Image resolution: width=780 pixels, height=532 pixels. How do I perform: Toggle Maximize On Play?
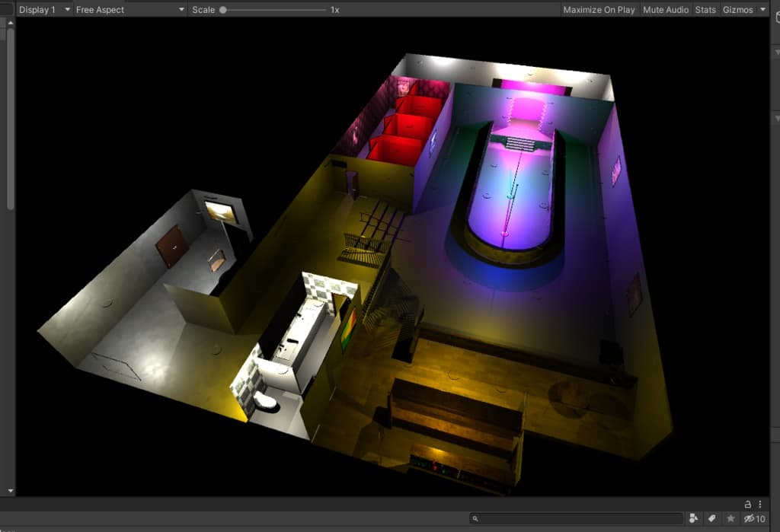(599, 10)
